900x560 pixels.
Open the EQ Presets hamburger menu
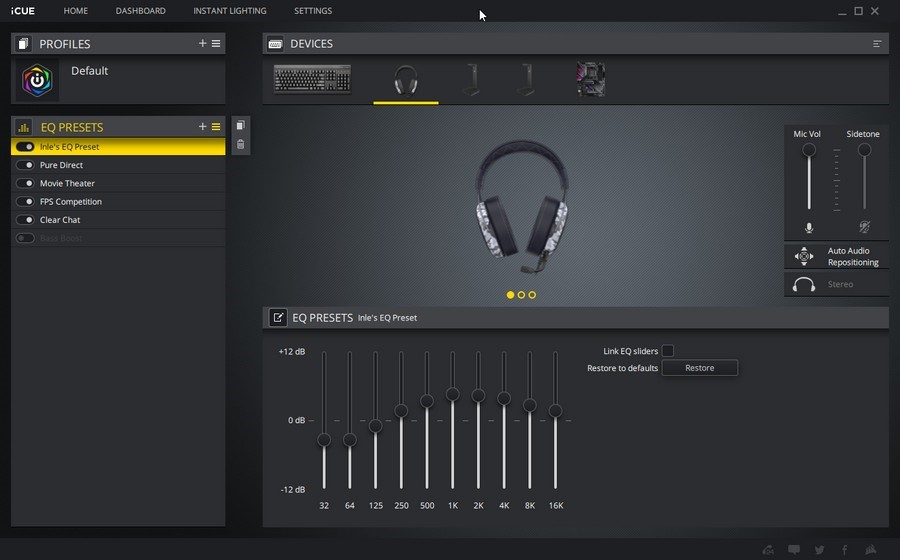point(216,126)
